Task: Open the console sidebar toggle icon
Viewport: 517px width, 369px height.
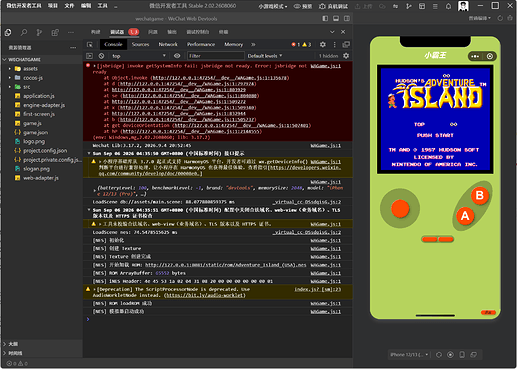Action: (90, 56)
